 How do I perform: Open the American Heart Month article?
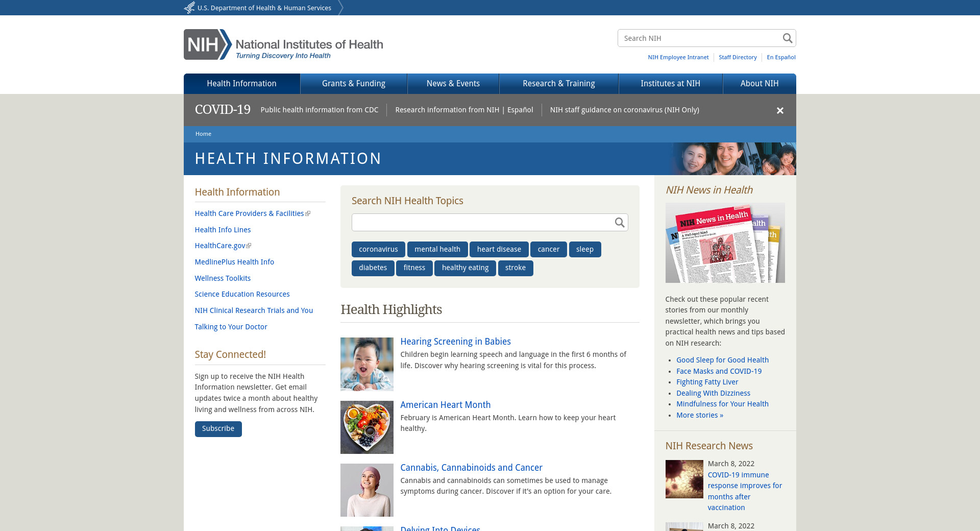coord(445,405)
